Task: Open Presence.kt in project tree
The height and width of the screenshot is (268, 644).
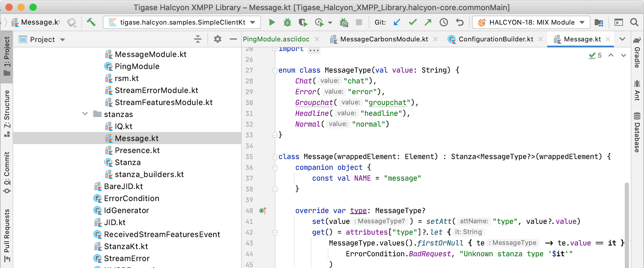Action: pos(137,150)
